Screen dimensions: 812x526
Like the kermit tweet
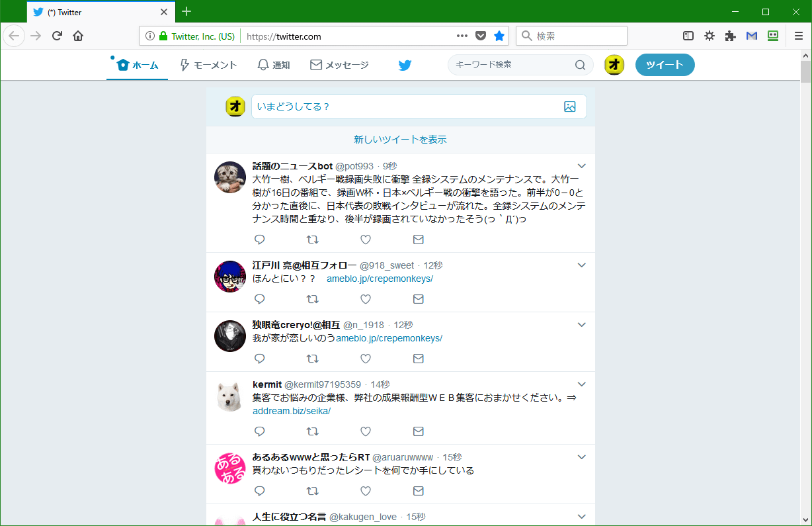click(x=366, y=431)
